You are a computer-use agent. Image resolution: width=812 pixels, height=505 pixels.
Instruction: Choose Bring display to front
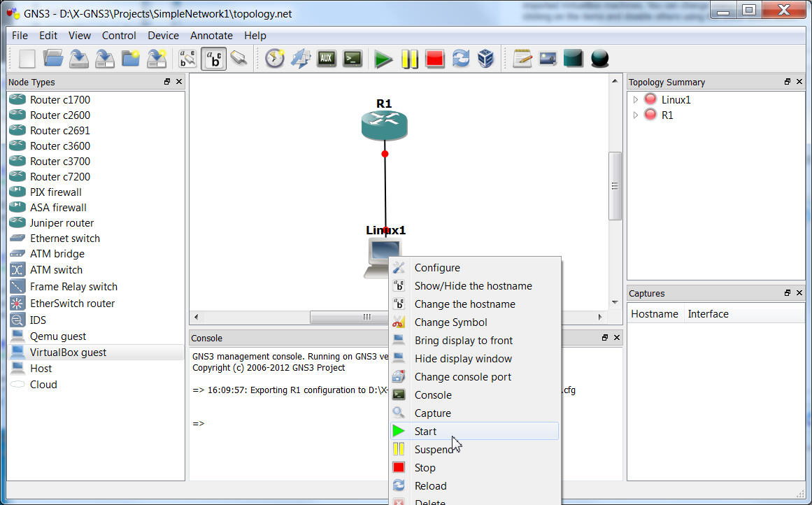click(x=474, y=341)
